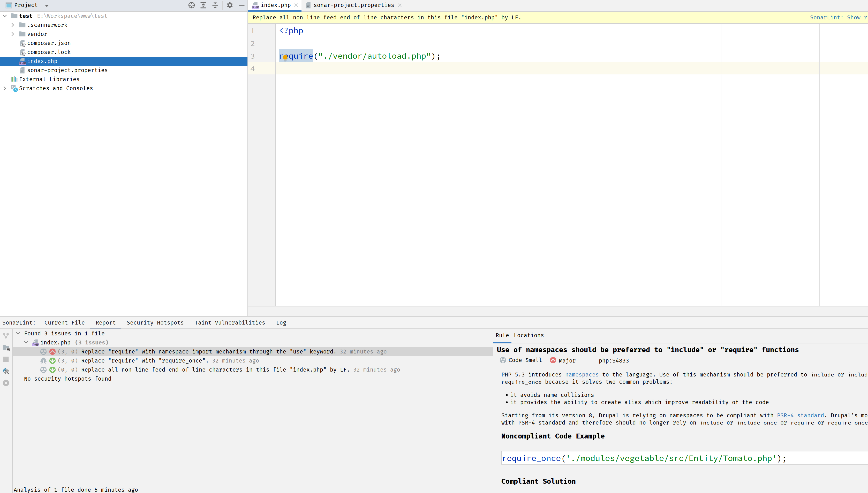868x493 pixels.
Task: Click Expand All icon in Project toolbar
Action: [x=203, y=5]
